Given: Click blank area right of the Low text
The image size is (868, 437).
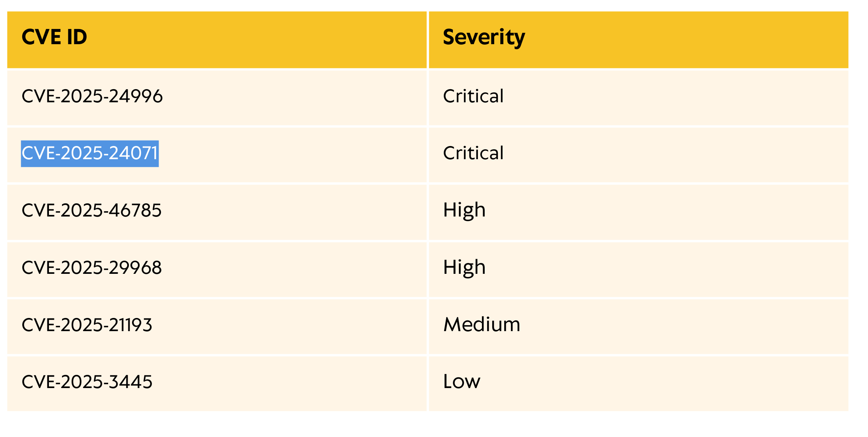Looking at the screenshot, I should coord(656,382).
